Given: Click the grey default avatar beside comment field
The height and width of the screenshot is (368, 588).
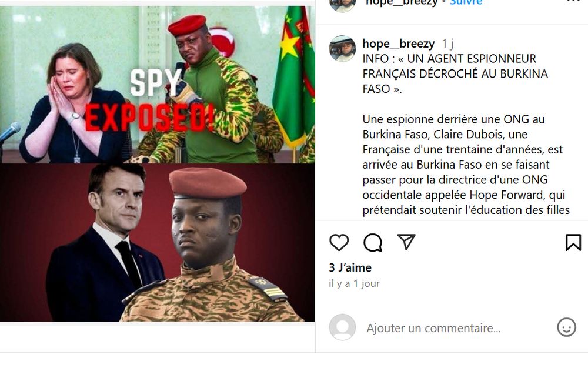Looking at the screenshot, I should coord(342,327).
